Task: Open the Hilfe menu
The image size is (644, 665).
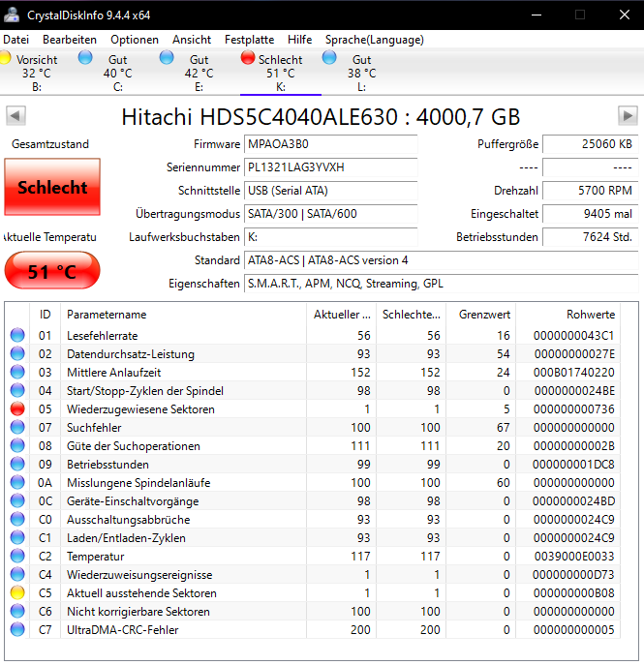Action: click(299, 40)
